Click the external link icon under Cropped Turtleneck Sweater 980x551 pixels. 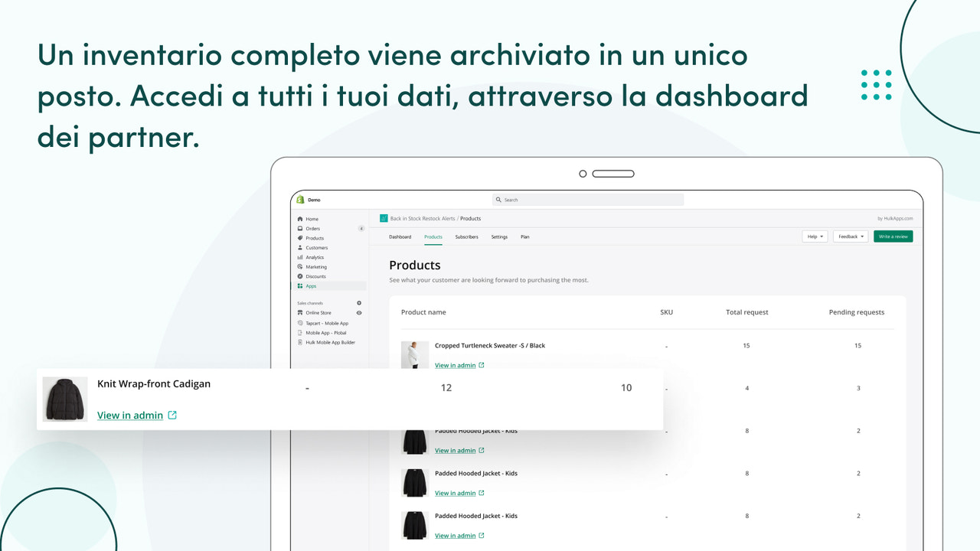[482, 365]
